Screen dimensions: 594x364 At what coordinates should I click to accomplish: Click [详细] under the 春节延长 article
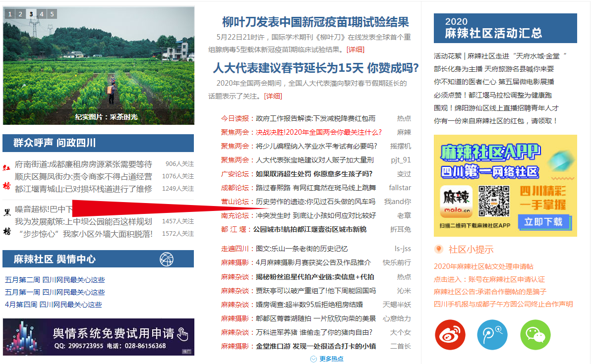pyautogui.click(x=273, y=96)
